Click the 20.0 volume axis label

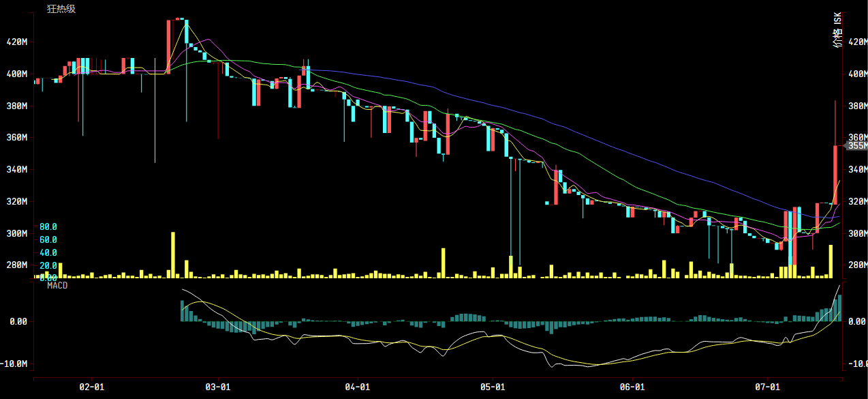(48, 265)
